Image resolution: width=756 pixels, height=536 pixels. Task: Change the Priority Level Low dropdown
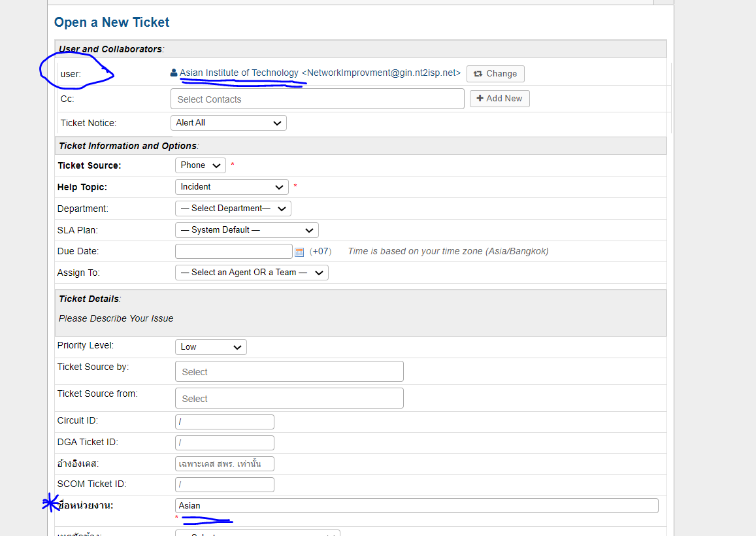pyautogui.click(x=211, y=347)
